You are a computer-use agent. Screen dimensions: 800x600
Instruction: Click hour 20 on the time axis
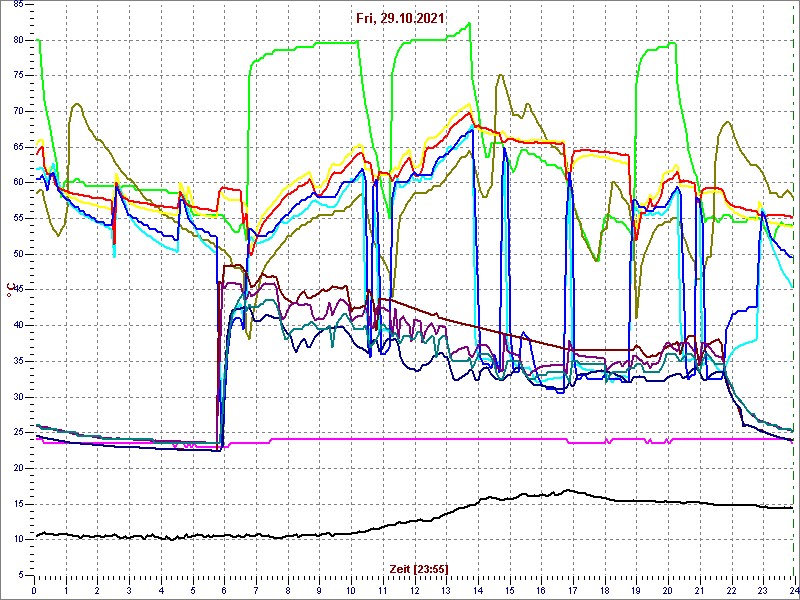click(668, 591)
